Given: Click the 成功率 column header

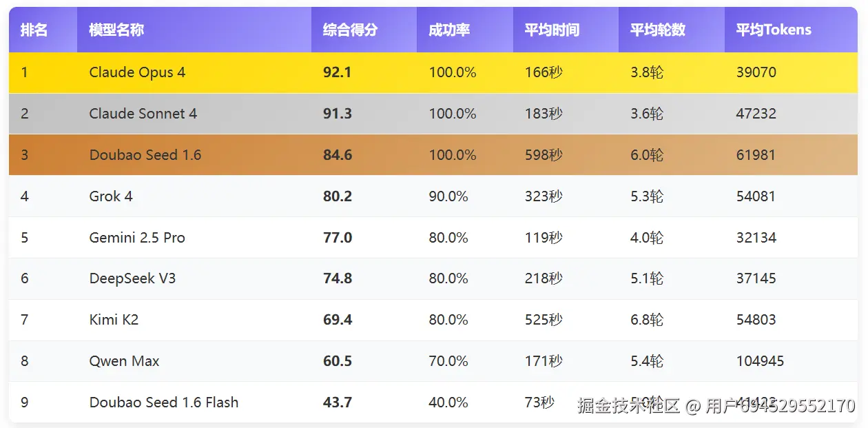Looking at the screenshot, I should click(x=449, y=30).
